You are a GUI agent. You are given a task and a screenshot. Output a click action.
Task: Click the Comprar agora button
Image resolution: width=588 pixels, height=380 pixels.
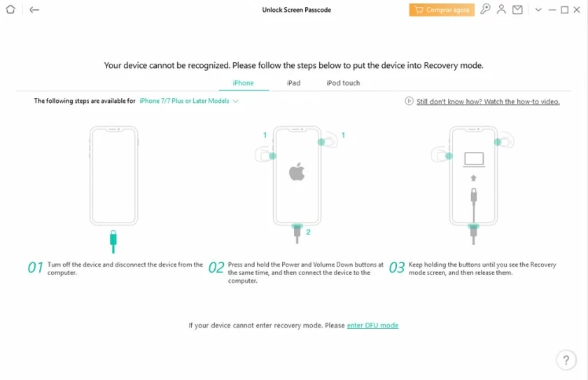pyautogui.click(x=442, y=10)
